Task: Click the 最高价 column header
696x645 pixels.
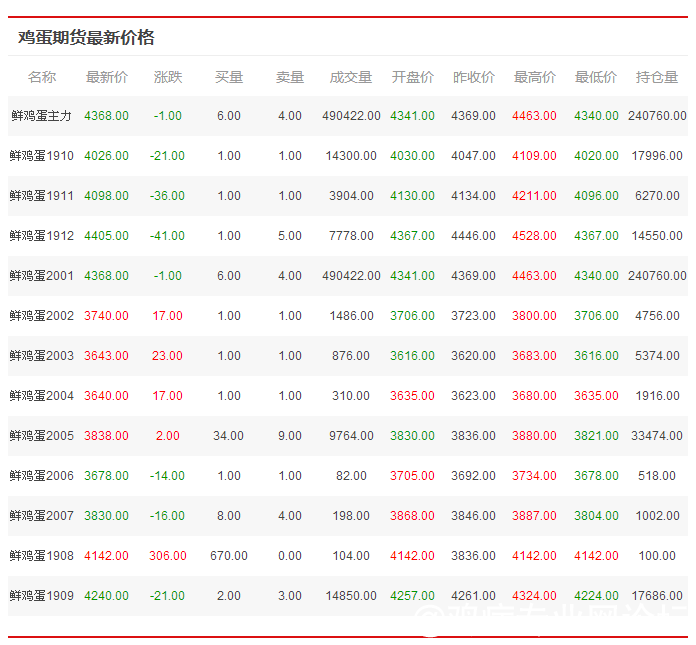Action: point(534,77)
